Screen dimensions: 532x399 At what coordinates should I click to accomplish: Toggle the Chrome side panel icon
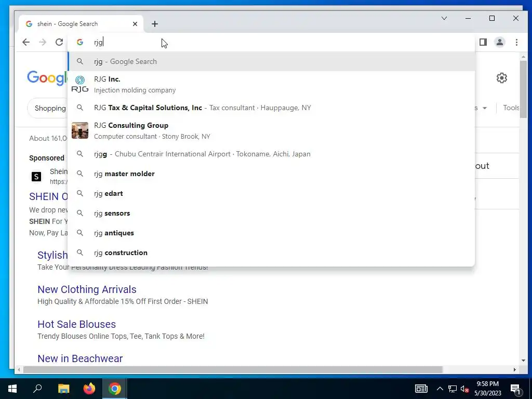tap(483, 42)
